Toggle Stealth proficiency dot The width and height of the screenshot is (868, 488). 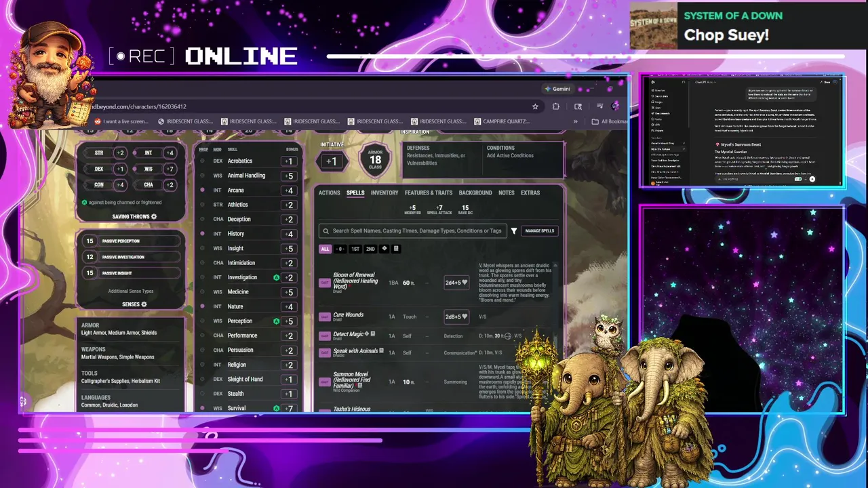coord(202,394)
